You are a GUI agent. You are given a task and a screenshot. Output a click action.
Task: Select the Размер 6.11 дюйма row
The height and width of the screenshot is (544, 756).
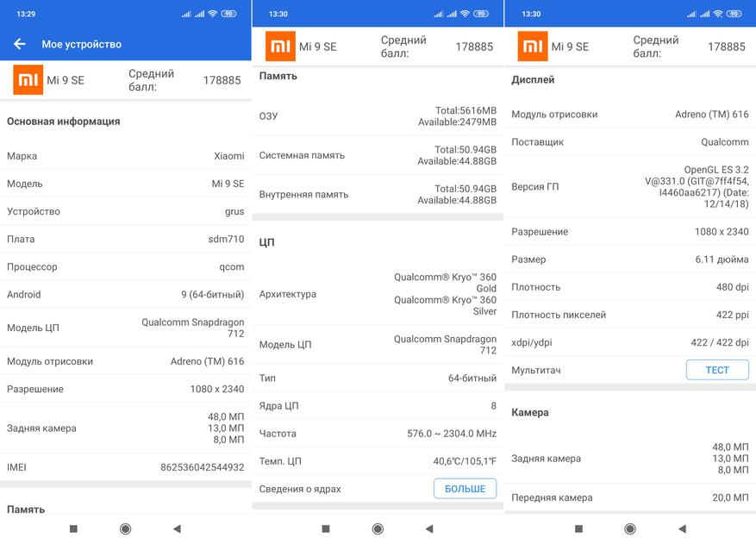630,259
